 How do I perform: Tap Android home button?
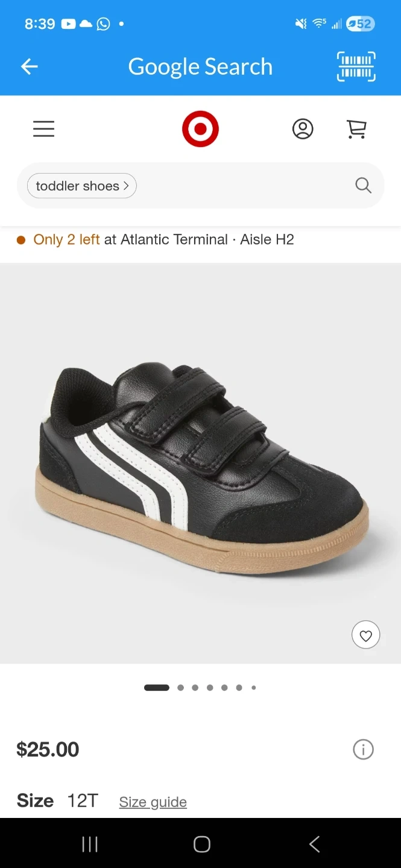pos(202,844)
